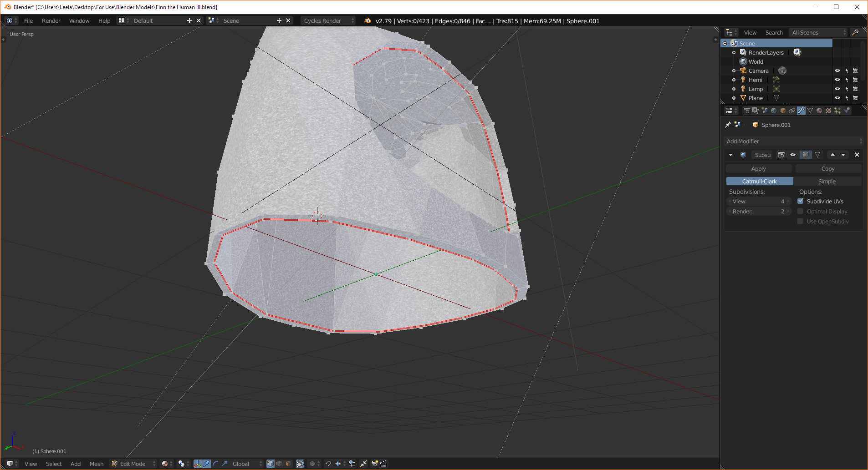Toggle Subsurf modifier render camera icon
The height and width of the screenshot is (470, 868).
pyautogui.click(x=781, y=155)
